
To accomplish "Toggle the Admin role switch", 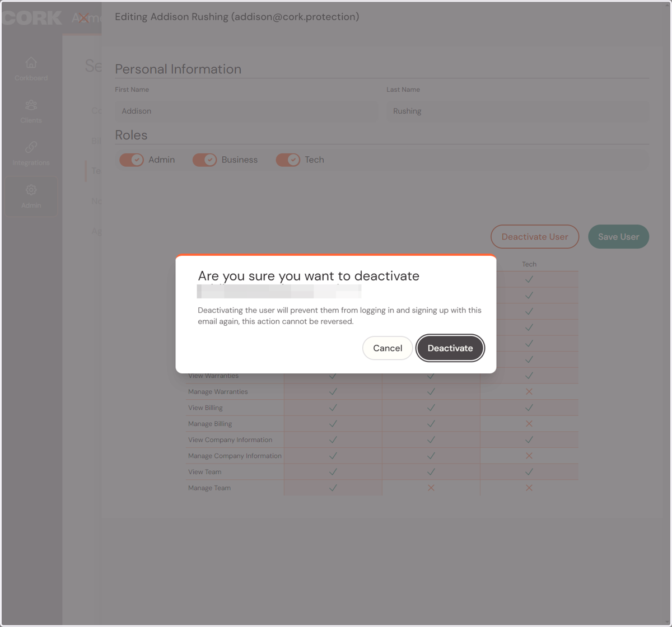I will [132, 160].
